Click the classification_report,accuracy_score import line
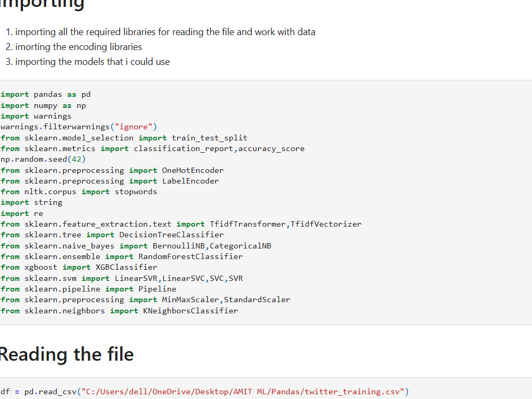The height and width of the screenshot is (399, 532). tap(152, 148)
